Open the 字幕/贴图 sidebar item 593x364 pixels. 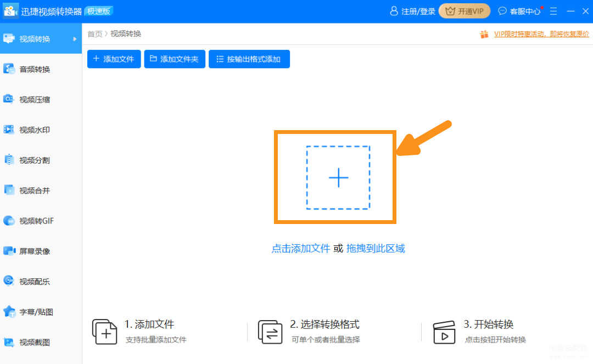(41, 312)
